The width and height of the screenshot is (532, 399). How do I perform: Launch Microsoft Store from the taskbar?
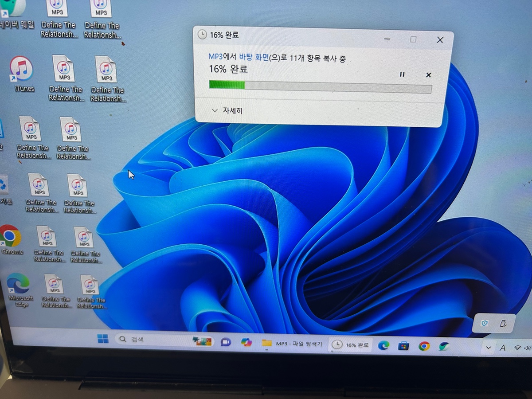pyautogui.click(x=403, y=346)
